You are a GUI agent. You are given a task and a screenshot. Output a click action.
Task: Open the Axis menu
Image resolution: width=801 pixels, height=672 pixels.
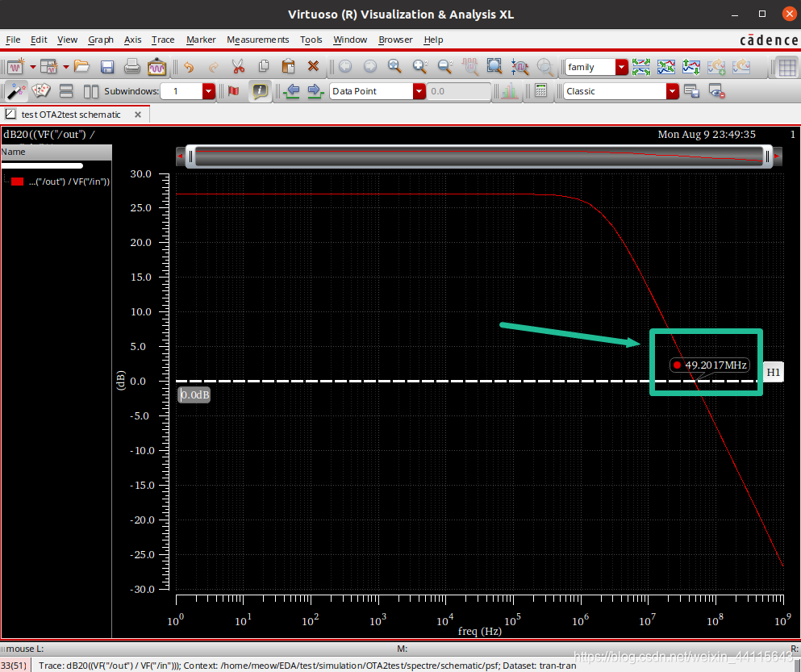[132, 40]
